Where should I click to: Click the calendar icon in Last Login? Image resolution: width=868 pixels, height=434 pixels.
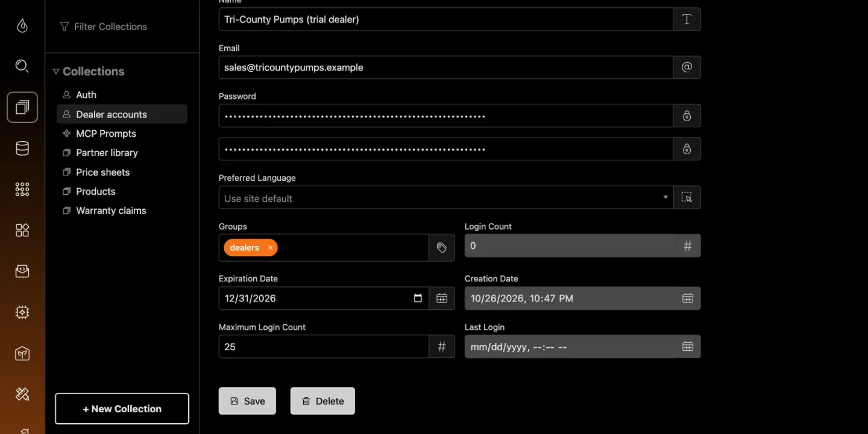pos(687,347)
